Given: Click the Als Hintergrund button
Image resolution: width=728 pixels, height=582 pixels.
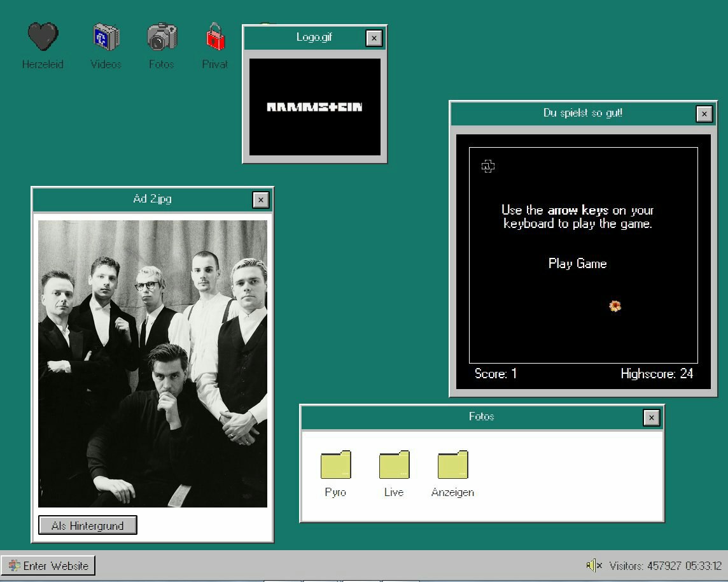Looking at the screenshot, I should [x=87, y=525].
